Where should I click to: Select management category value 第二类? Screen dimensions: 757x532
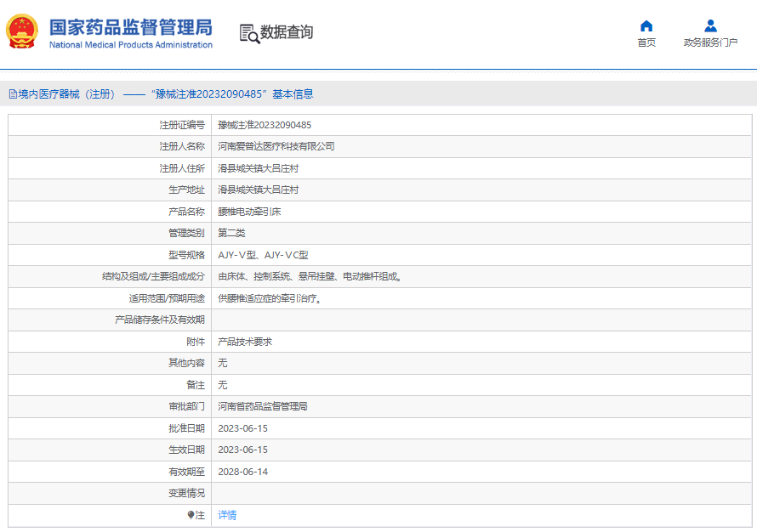[x=231, y=233]
